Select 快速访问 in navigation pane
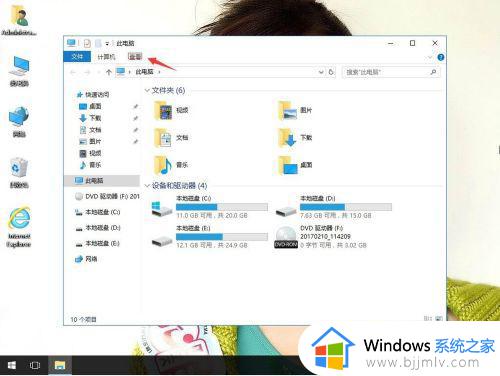 pyautogui.click(x=93, y=95)
